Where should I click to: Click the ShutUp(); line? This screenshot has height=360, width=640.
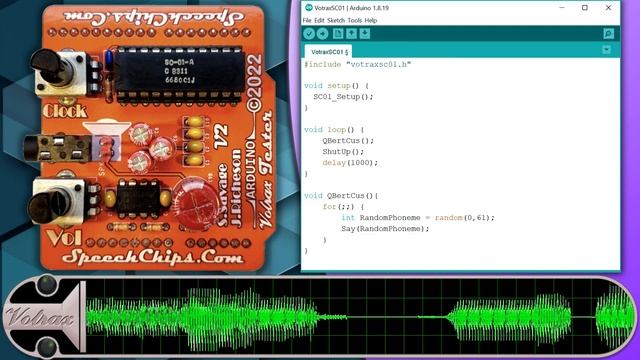343,152
